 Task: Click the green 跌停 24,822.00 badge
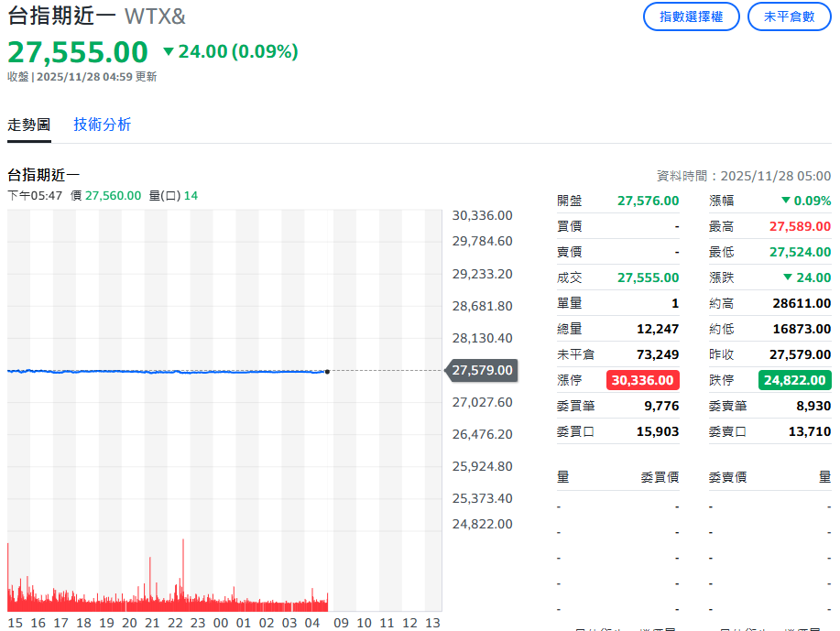(x=794, y=380)
